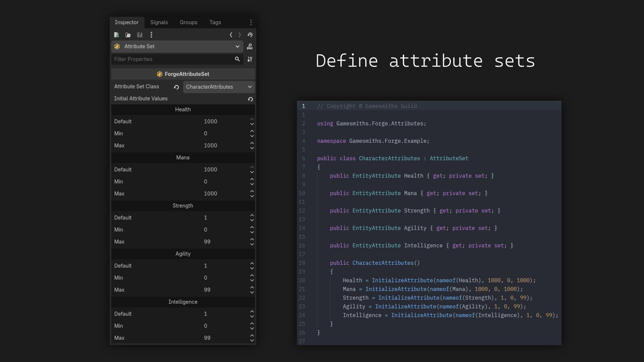The width and height of the screenshot is (644, 362).
Task: Go to previous edited object arrow
Action: (x=231, y=35)
